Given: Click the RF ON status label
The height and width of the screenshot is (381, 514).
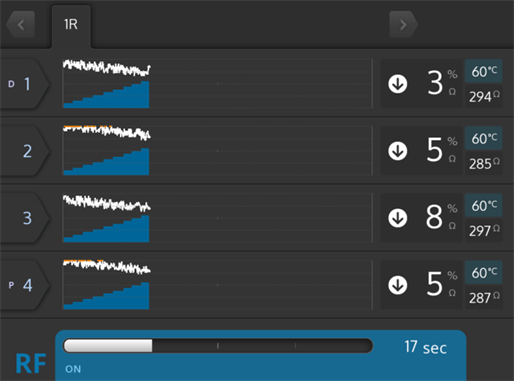Looking at the screenshot, I should (x=73, y=369).
